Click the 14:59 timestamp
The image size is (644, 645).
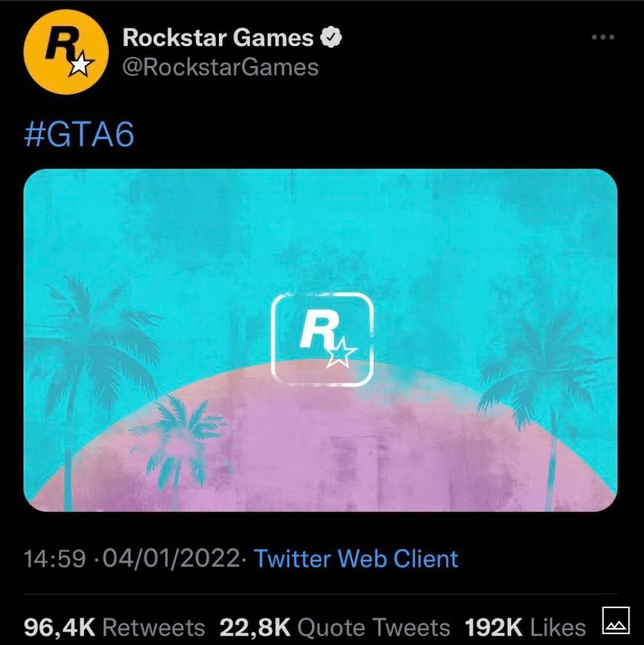(55, 559)
